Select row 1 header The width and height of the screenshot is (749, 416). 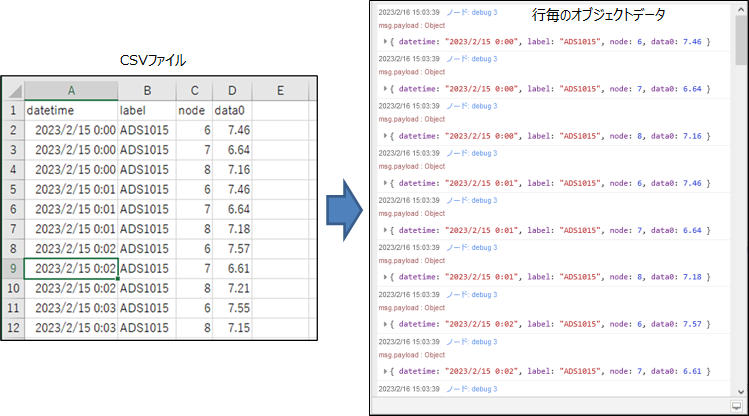[12, 110]
